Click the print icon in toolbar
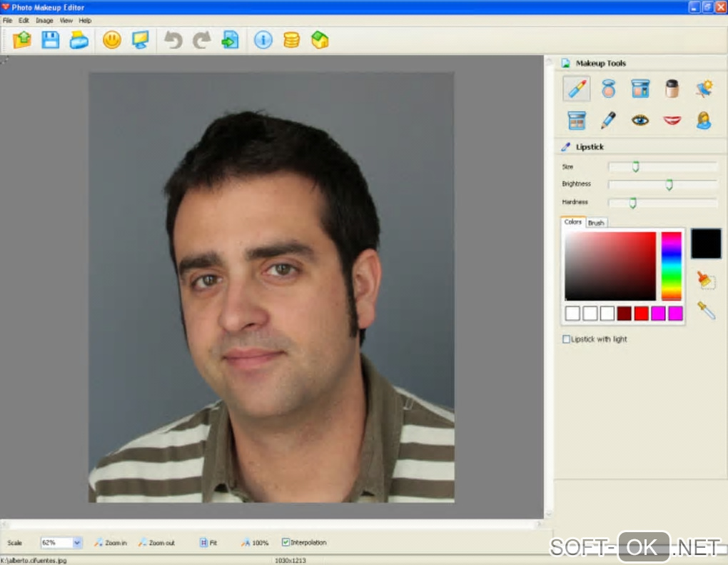 pyautogui.click(x=79, y=40)
